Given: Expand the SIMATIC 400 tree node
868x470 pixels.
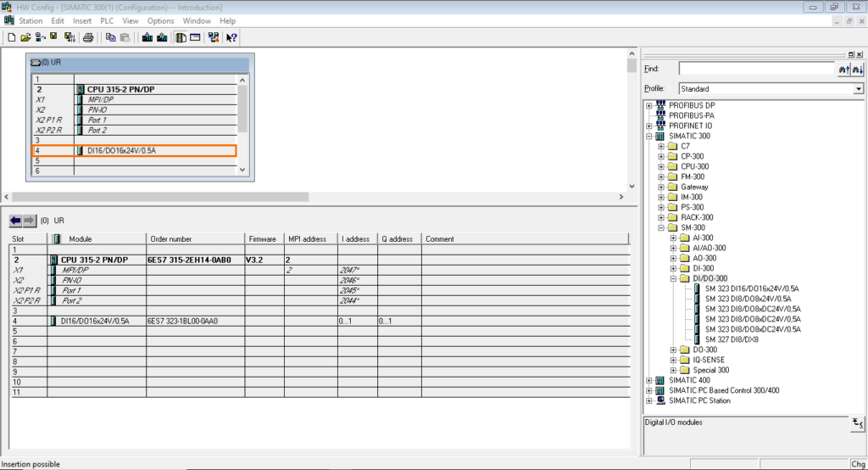Looking at the screenshot, I should (648, 380).
